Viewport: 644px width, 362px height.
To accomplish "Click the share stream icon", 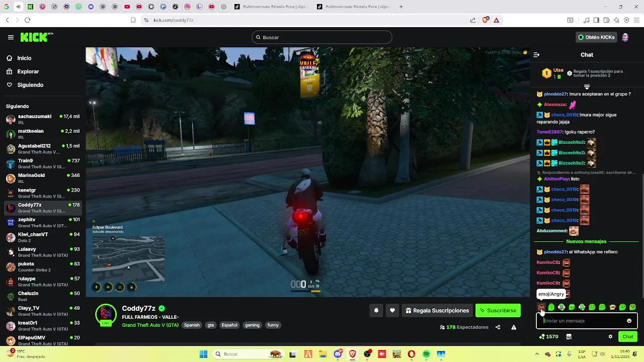I will [498, 327].
